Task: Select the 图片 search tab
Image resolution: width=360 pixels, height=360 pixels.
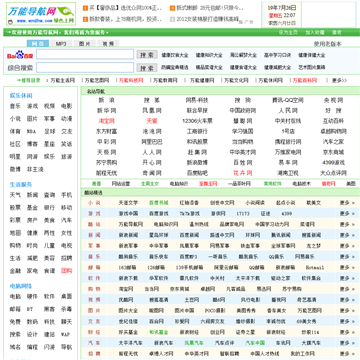Action: [x=84, y=44]
